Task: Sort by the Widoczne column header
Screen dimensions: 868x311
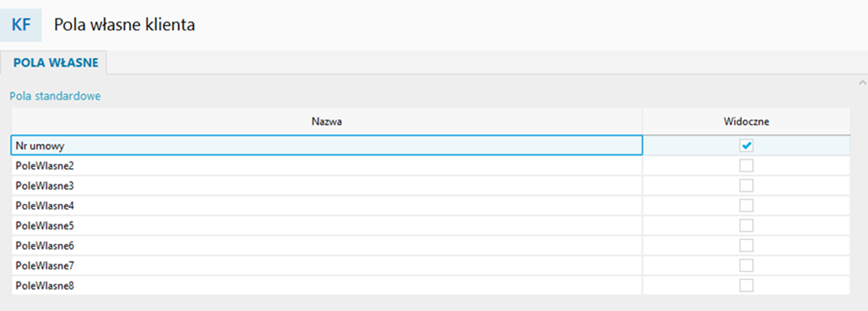Action: [x=747, y=122]
